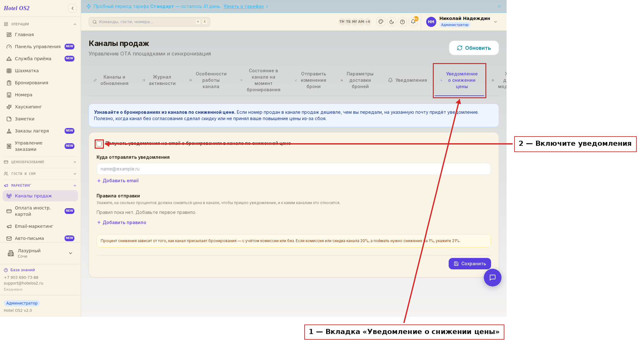
Task: Collapse the МАРКЕТИНГ sidebar section
Action: [x=40, y=185]
